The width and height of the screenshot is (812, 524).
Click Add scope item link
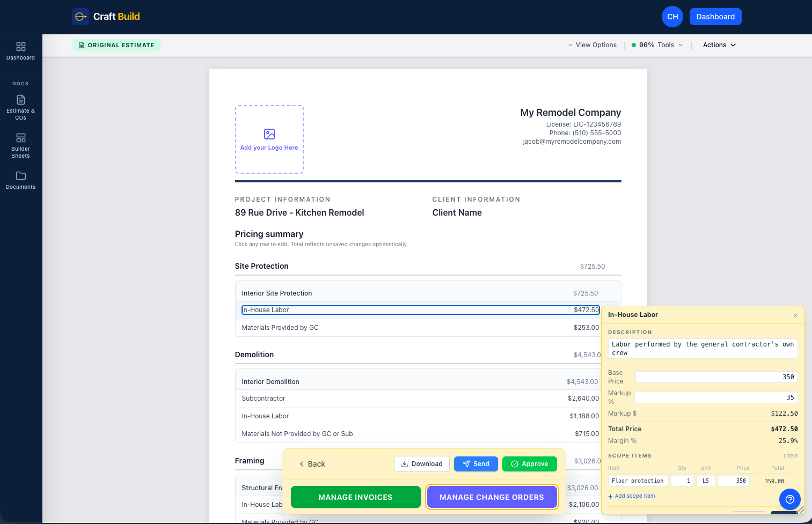pos(632,496)
